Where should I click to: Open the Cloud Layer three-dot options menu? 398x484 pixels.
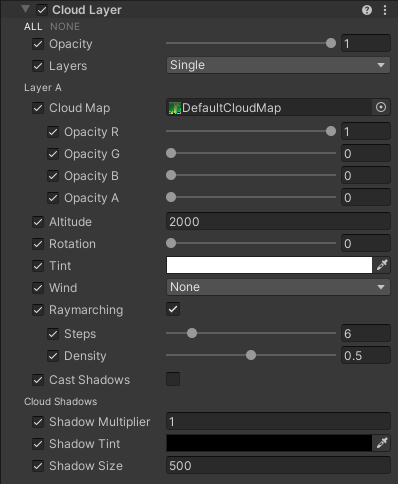click(385, 10)
